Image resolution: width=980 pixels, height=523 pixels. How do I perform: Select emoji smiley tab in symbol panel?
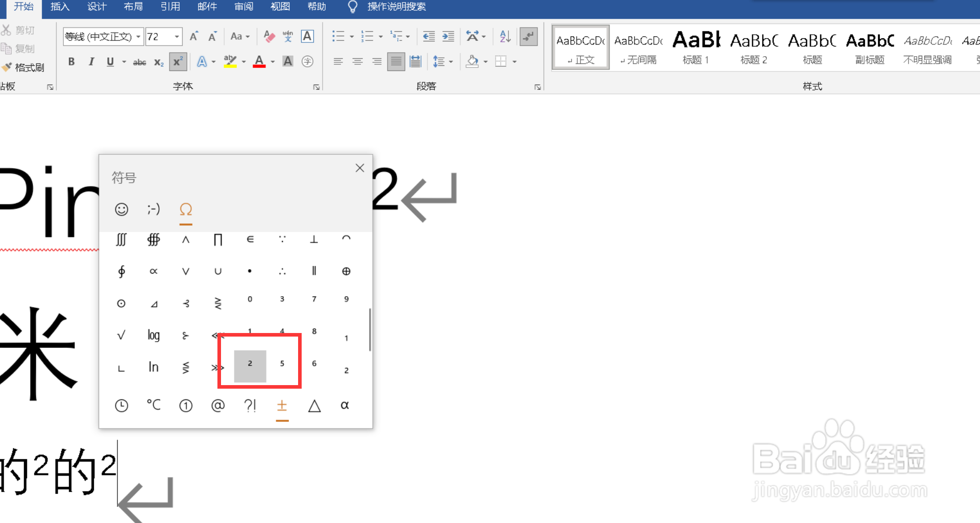[x=121, y=209]
